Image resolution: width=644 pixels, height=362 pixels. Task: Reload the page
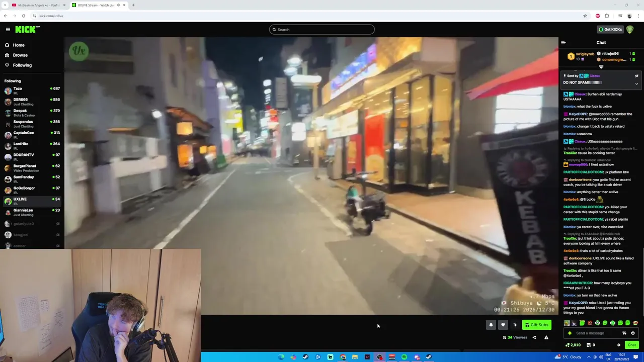tap(23, 16)
